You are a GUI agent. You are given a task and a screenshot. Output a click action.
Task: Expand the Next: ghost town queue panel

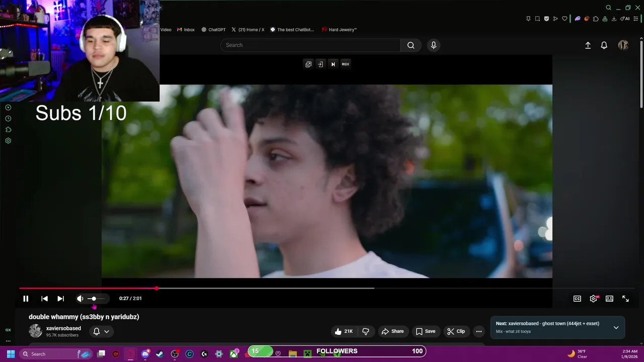coord(616,327)
